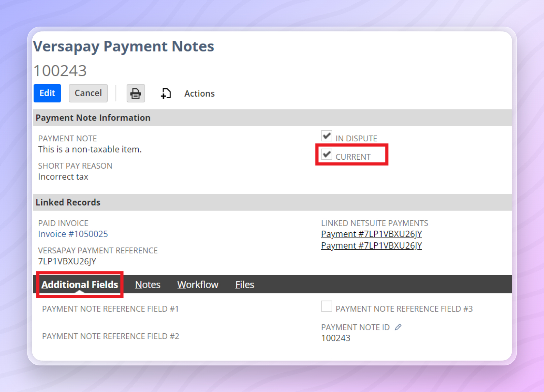Open the first linked Payment #7LP1VBXU26JY
This screenshot has height=392, width=544.
pos(371,234)
